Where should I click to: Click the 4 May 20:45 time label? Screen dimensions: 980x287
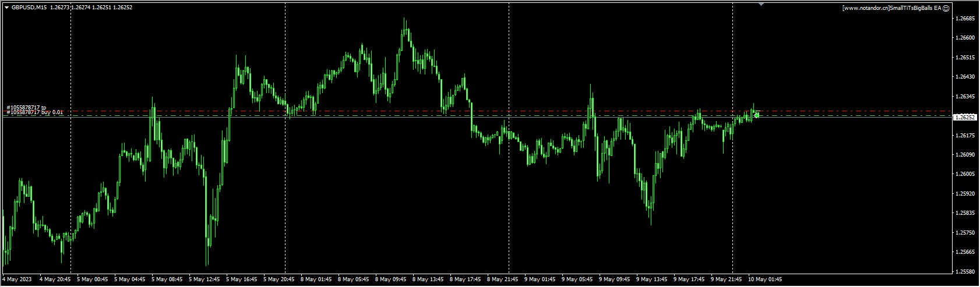pyautogui.click(x=55, y=280)
